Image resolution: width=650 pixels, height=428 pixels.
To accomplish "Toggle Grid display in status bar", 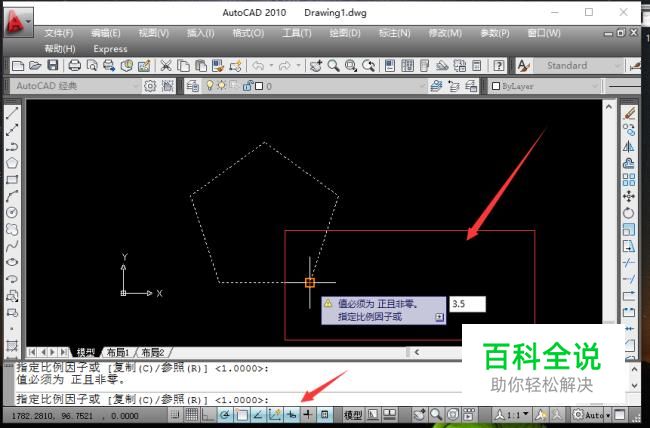I will [x=192, y=414].
